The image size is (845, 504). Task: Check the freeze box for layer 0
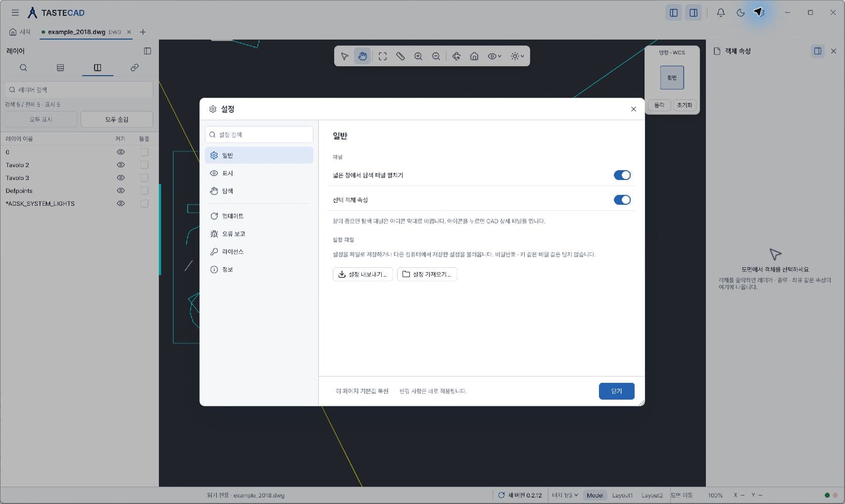144,152
